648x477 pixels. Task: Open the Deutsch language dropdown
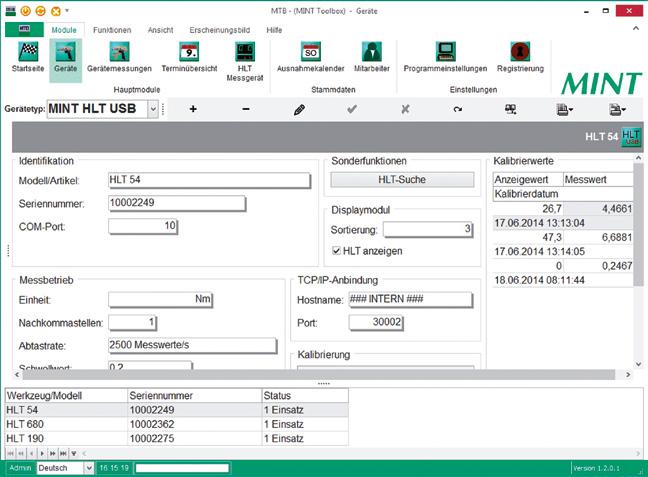(89, 468)
